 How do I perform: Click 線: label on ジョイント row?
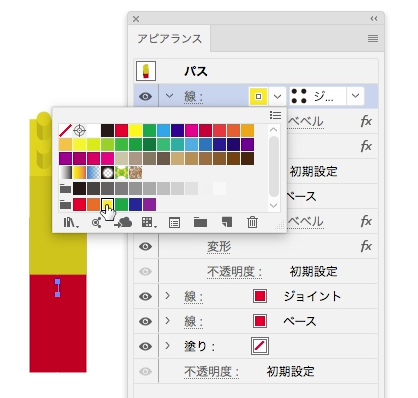194,297
